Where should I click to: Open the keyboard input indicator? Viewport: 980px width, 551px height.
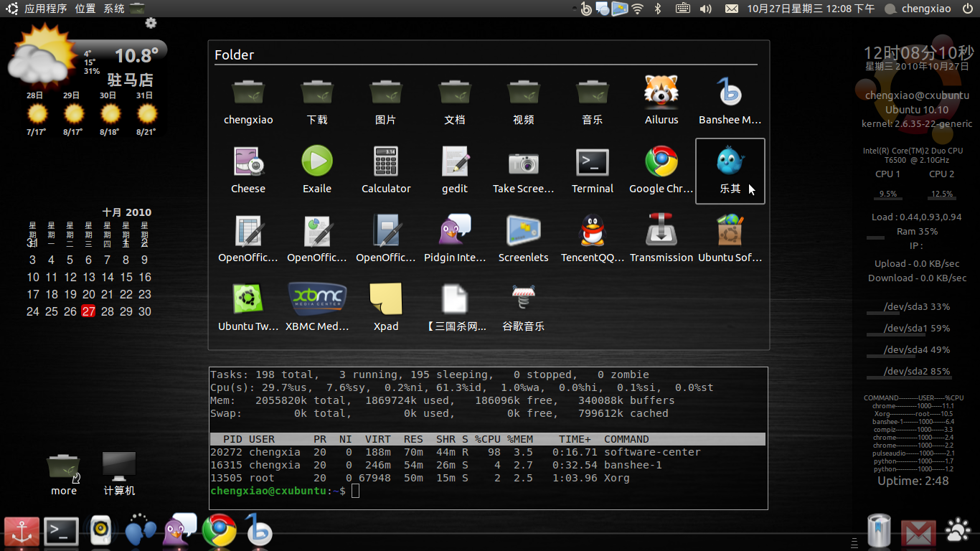click(x=682, y=9)
